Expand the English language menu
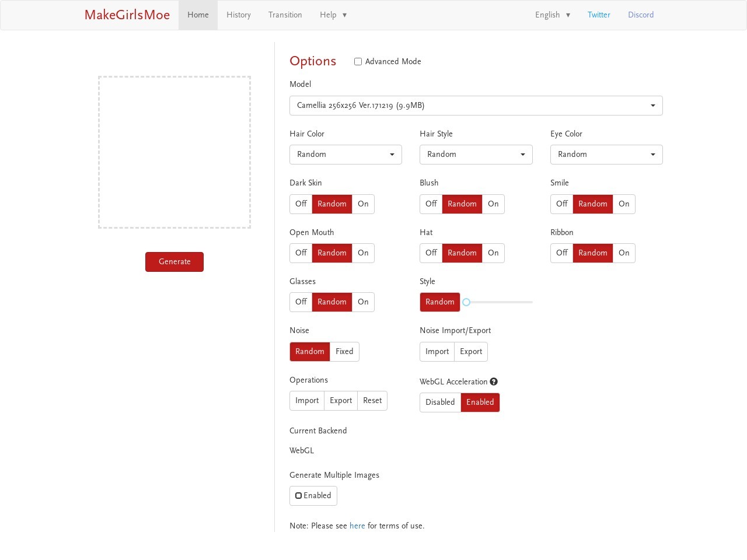 (552, 15)
